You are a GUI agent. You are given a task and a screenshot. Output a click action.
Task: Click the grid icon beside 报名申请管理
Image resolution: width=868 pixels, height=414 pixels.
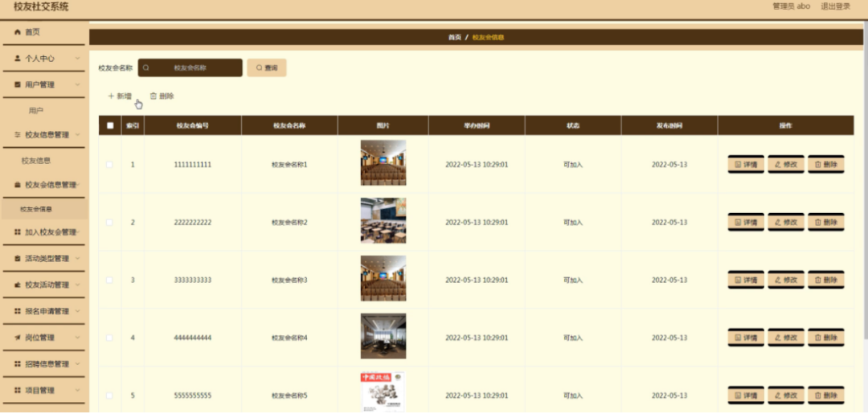tap(17, 311)
